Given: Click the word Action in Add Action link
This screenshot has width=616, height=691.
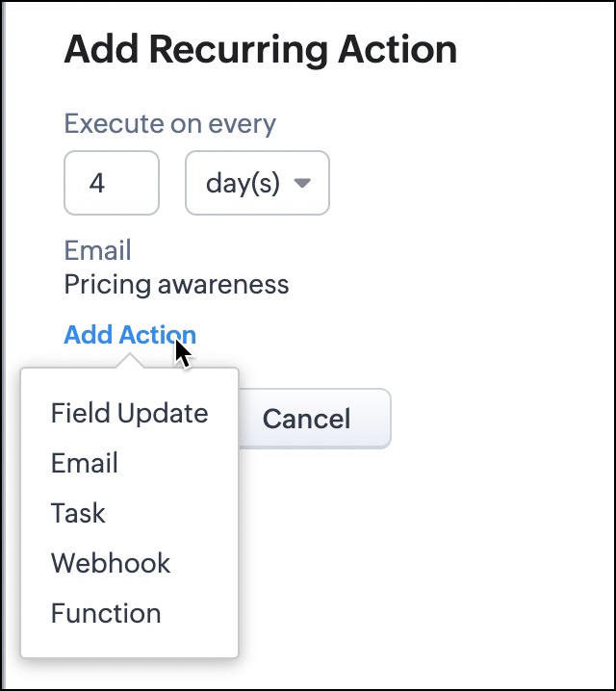Looking at the screenshot, I should tap(158, 335).
